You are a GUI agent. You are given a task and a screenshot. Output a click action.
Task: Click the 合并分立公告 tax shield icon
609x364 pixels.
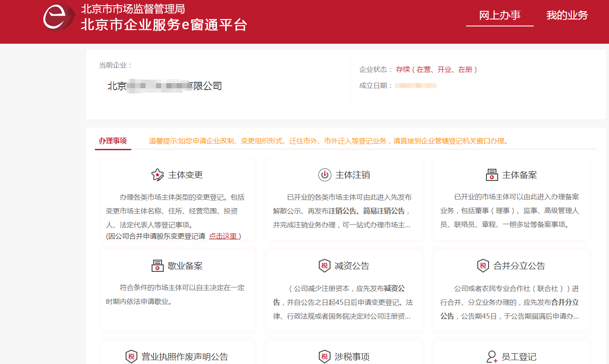click(x=483, y=266)
